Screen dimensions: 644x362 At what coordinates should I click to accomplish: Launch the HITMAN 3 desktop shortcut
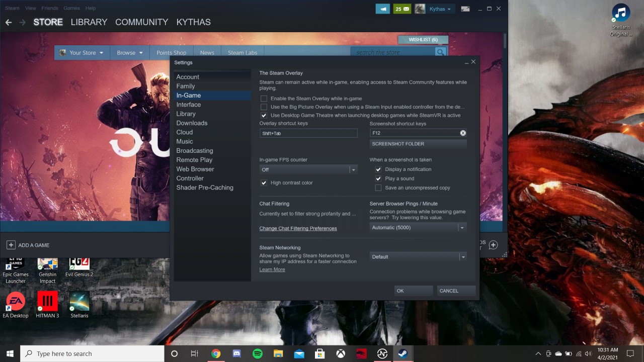tap(47, 305)
